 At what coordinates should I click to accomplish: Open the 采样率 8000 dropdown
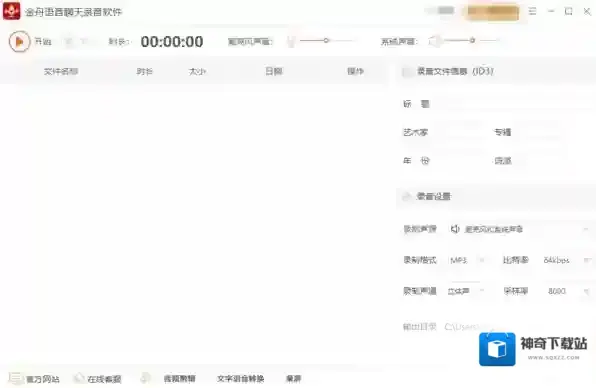point(566,291)
